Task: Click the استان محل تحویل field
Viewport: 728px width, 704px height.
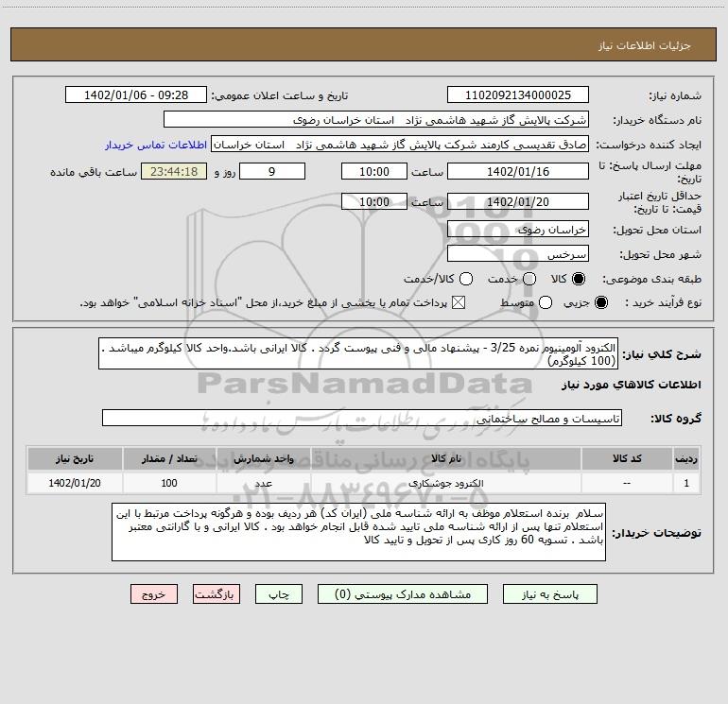Action: 517,229
